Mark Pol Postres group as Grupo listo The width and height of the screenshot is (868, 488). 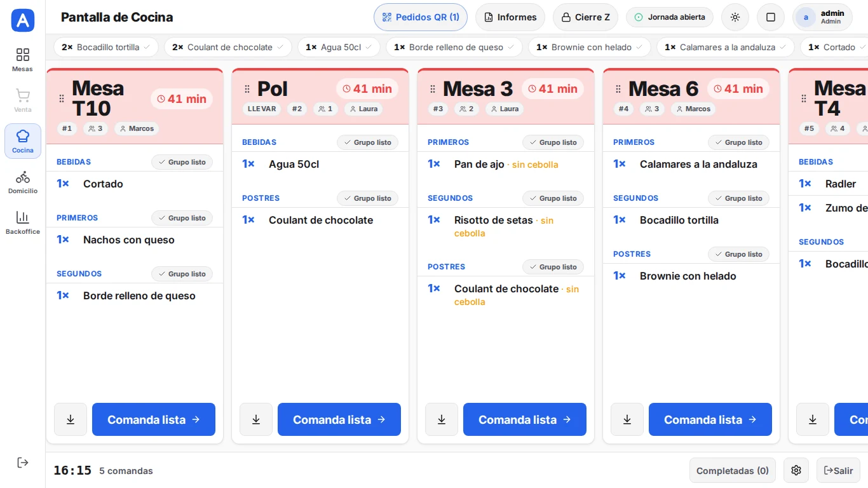(x=367, y=198)
